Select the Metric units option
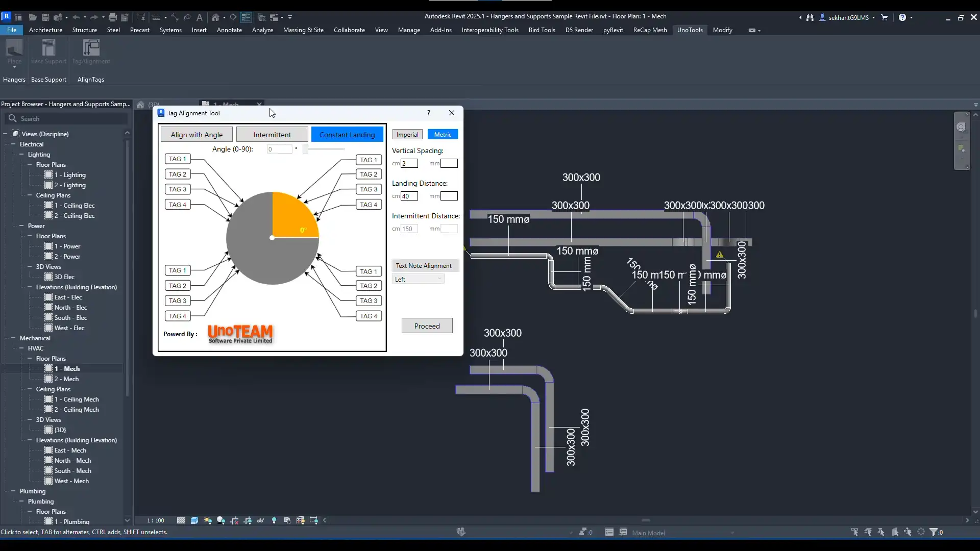980x551 pixels. pyautogui.click(x=443, y=135)
